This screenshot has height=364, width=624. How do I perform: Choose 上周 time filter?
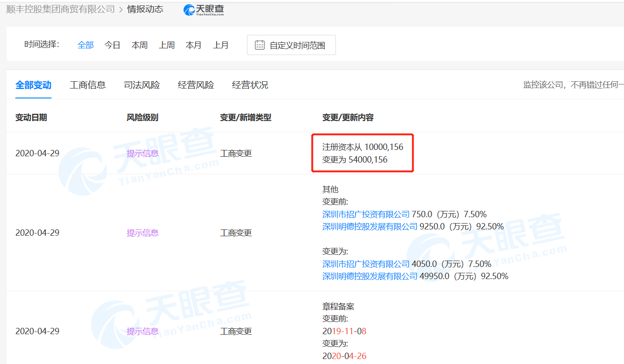pos(167,45)
